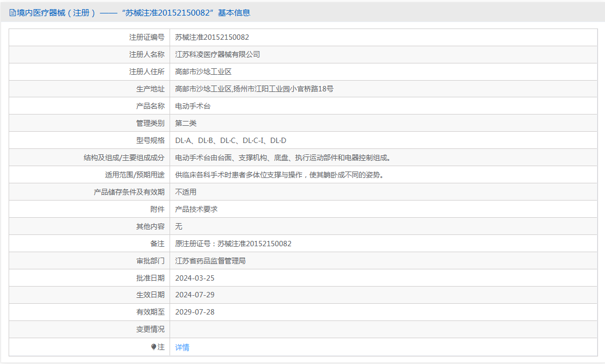Click the lightbulb icon next to 注
Viewport: 605px width, 364px height.
(153, 347)
